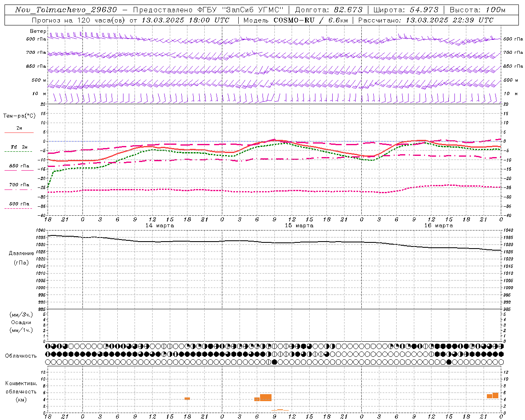The height and width of the screenshot is (420, 525).
Task: Click the tall orange convective bar on 15 March
Action: tap(266, 398)
